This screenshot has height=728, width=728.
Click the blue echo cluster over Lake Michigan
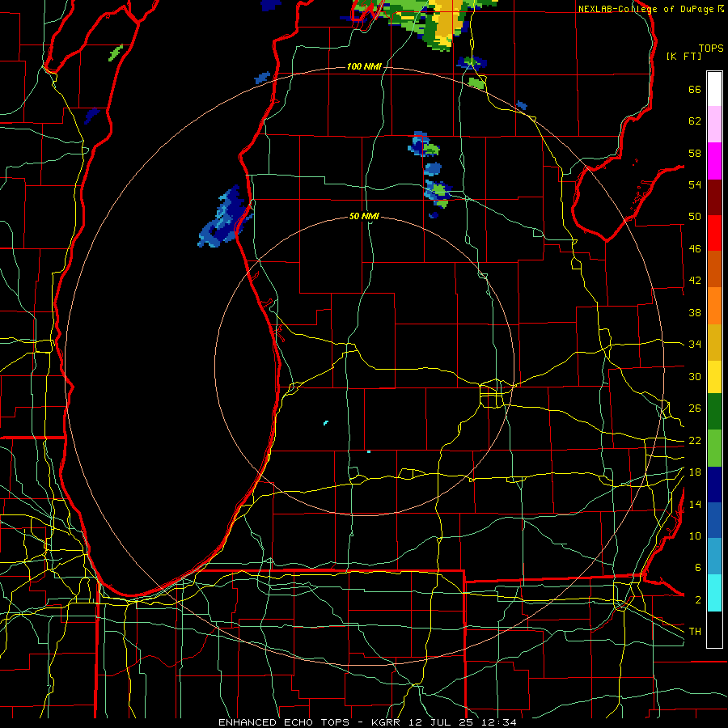[225, 218]
